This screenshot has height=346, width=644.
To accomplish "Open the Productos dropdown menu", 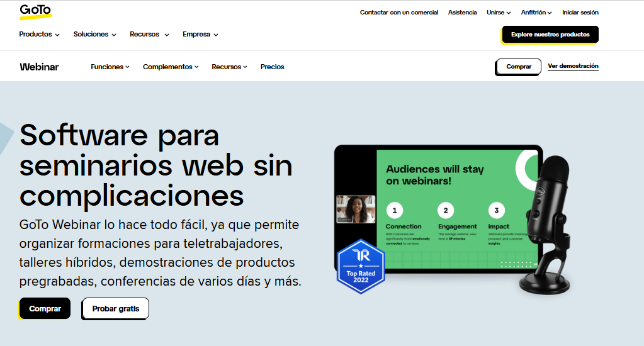I will click(40, 35).
